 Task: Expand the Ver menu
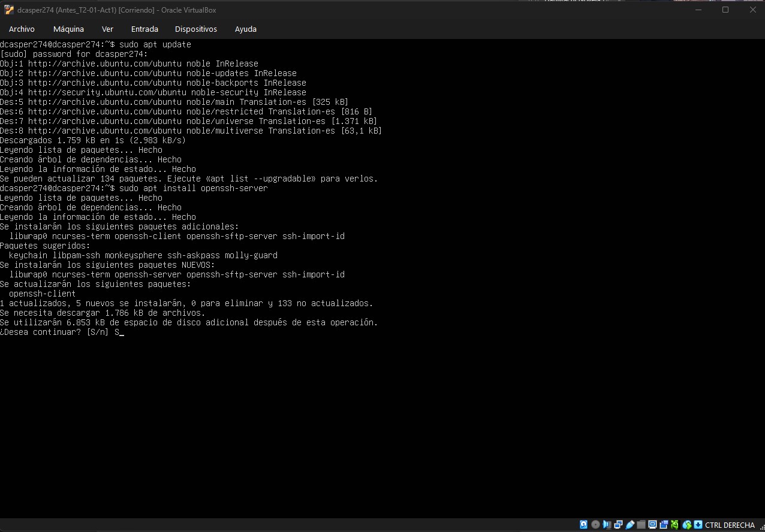107,29
